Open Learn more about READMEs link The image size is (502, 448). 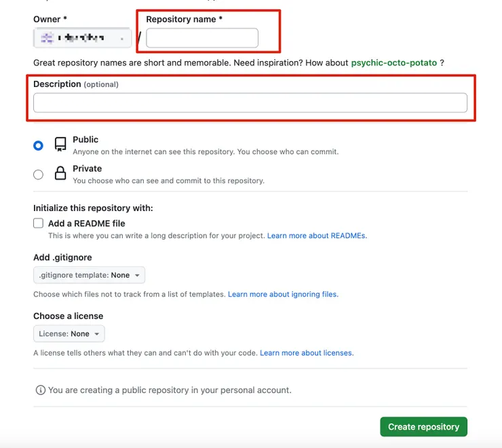[317, 236]
